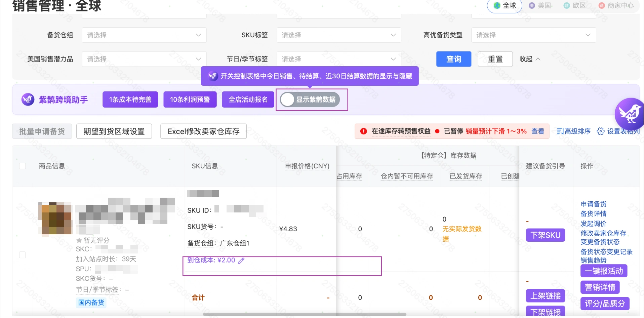This screenshot has height=318, width=644.
Task: Click the 查看 link in the notice
Action: point(538,131)
